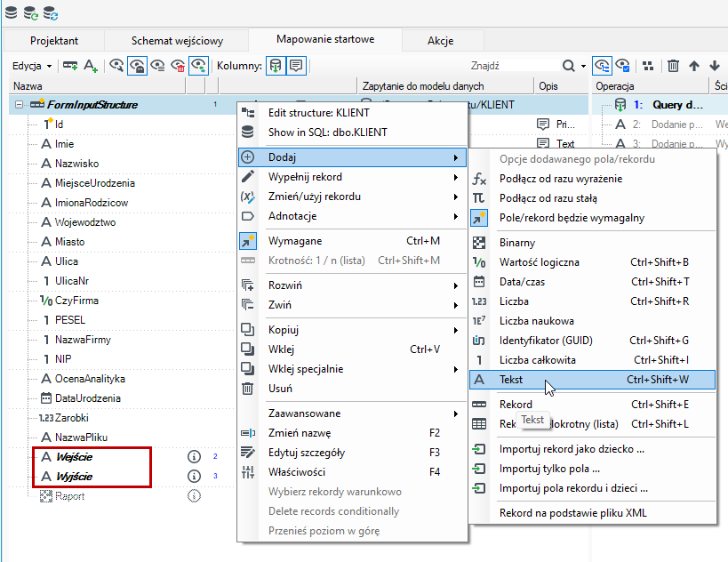
Task: Select the Query d... operation row
Action: 660,105
